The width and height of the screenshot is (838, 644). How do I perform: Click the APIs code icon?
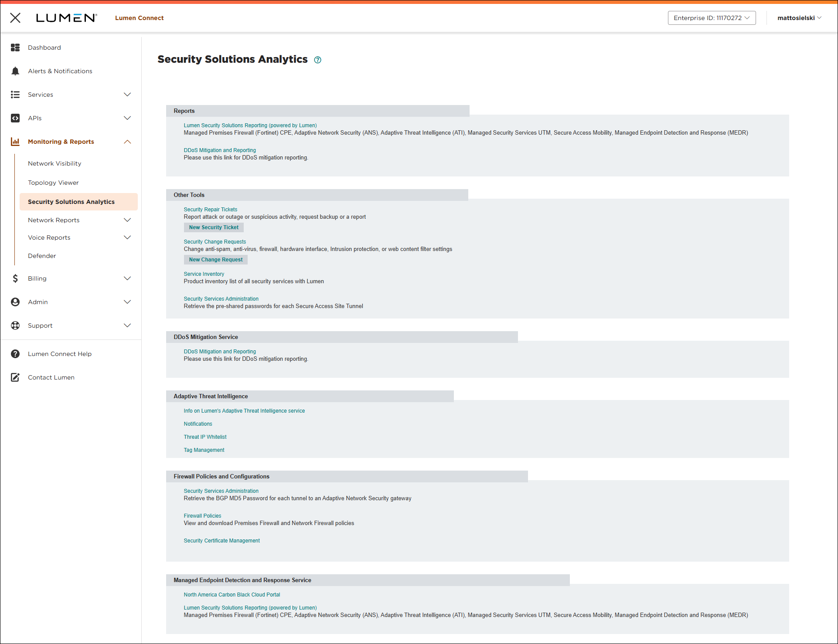click(15, 118)
